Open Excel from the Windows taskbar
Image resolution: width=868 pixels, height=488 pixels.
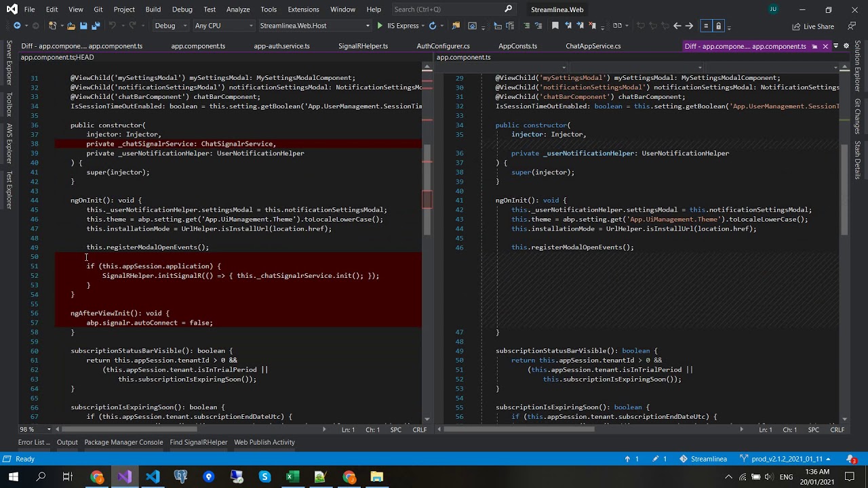292,477
